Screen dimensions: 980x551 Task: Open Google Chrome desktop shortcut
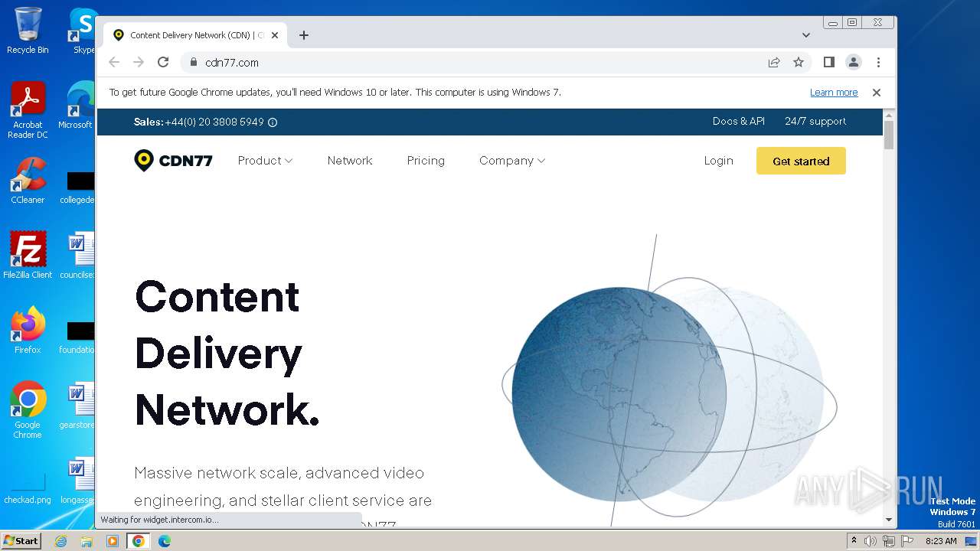[x=28, y=410]
